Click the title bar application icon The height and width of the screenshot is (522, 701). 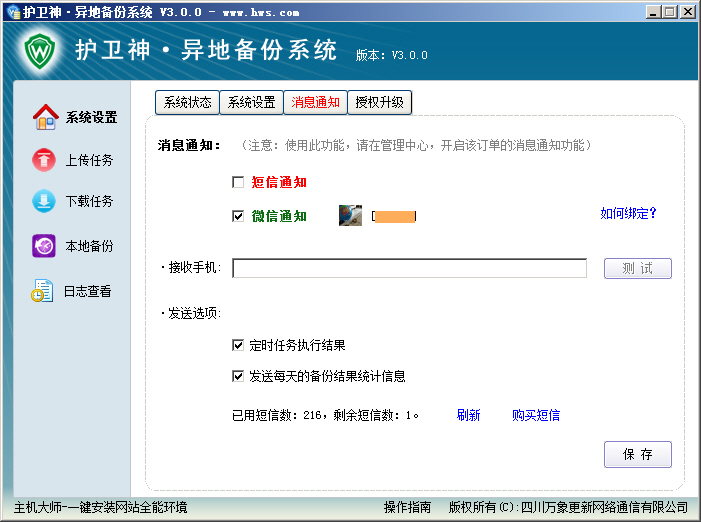tap(11, 12)
